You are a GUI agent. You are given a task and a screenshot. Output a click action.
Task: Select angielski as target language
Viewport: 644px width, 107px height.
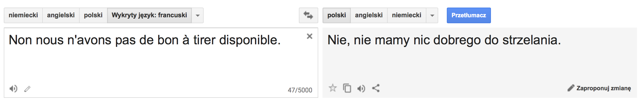(x=369, y=15)
